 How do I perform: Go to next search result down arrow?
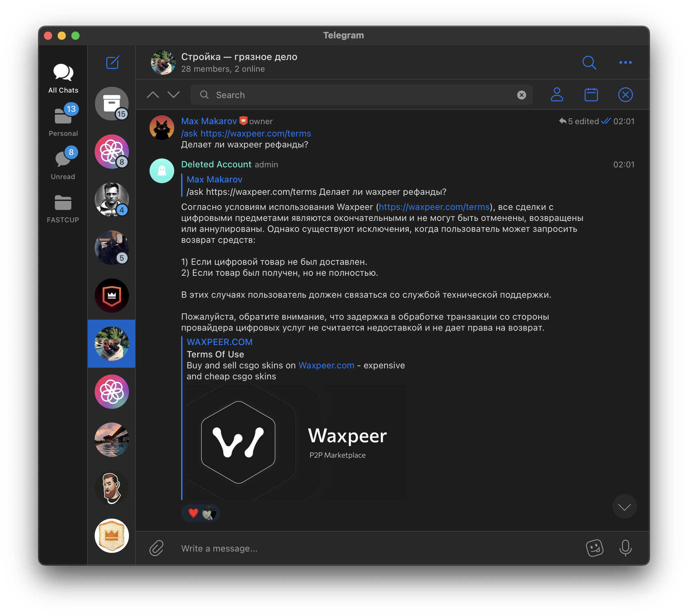click(x=174, y=95)
